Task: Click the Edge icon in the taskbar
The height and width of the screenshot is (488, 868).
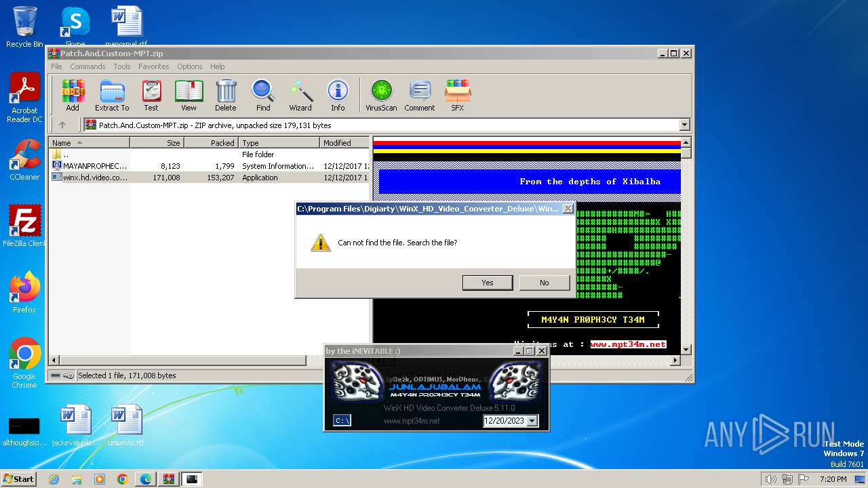Action: tap(146, 479)
